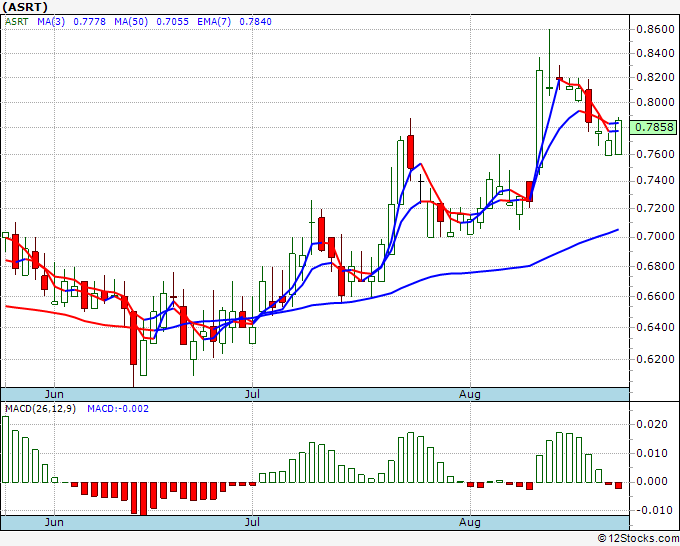The width and height of the screenshot is (680, 546).
Task: Click the 0.7000 price axis label
Action: pyautogui.click(x=655, y=237)
